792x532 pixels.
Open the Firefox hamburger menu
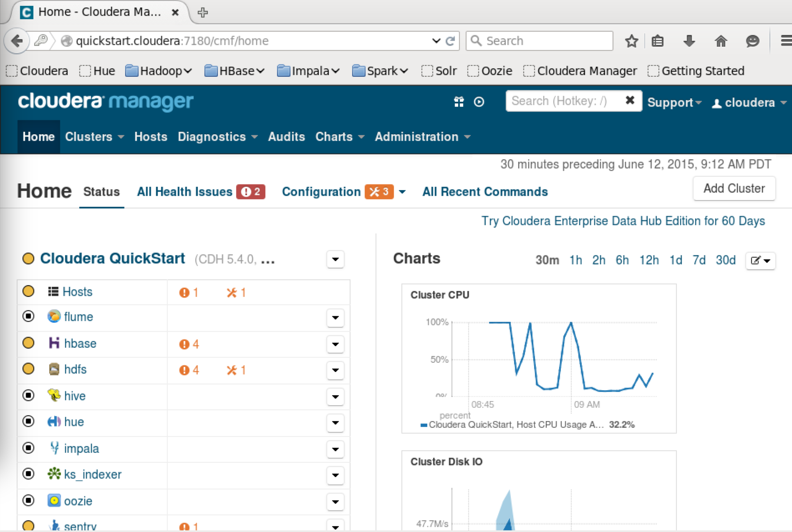tap(785, 41)
